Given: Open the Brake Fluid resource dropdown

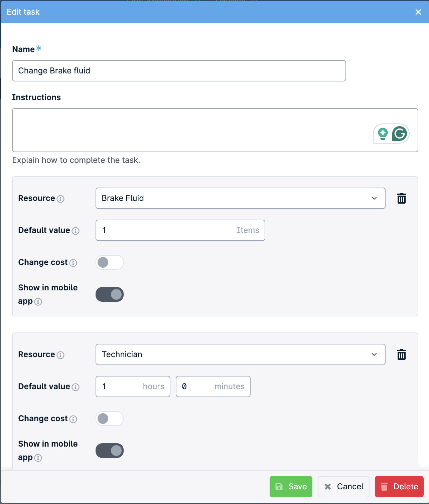Looking at the screenshot, I should (x=241, y=198).
